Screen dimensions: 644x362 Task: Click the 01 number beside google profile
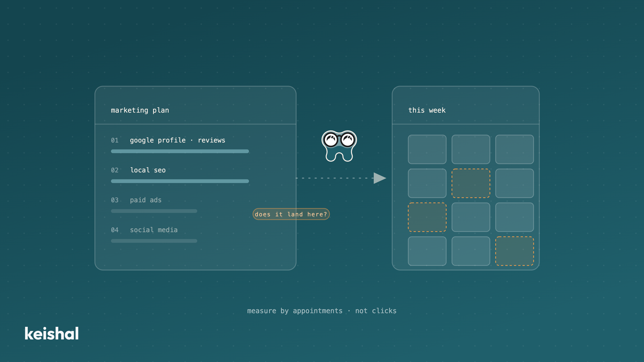[115, 140]
